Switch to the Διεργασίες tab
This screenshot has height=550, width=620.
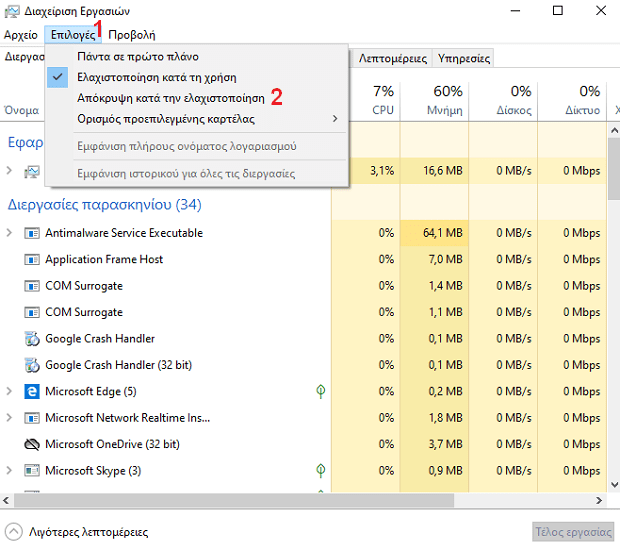coord(24,57)
